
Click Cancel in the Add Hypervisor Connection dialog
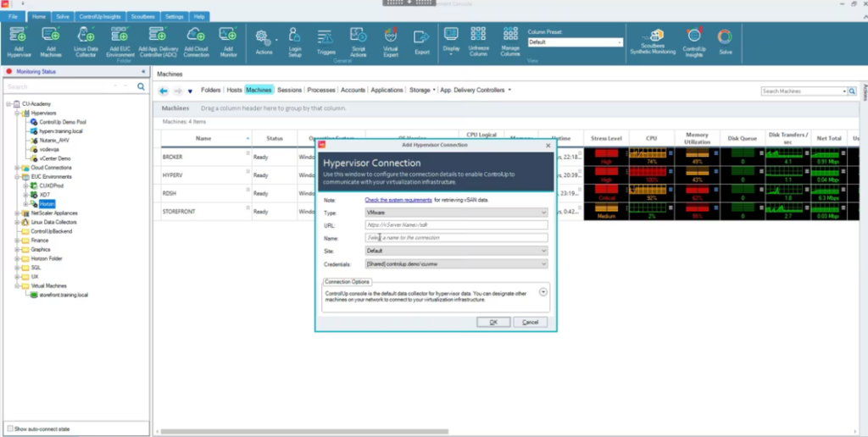(531, 322)
